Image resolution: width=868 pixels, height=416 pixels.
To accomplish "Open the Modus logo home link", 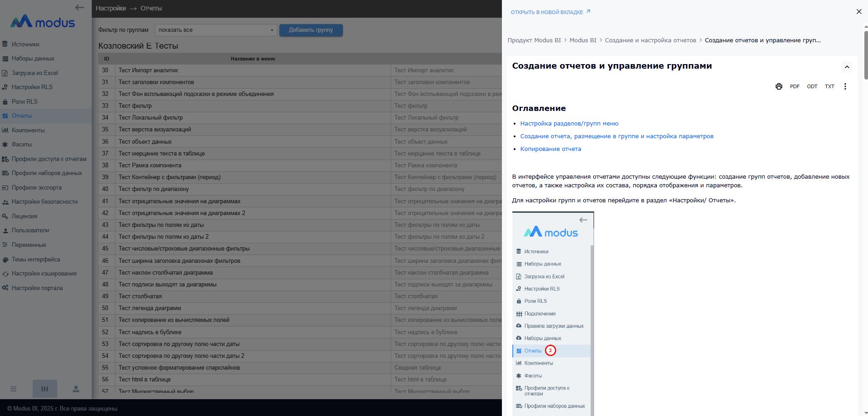I will [x=43, y=22].
